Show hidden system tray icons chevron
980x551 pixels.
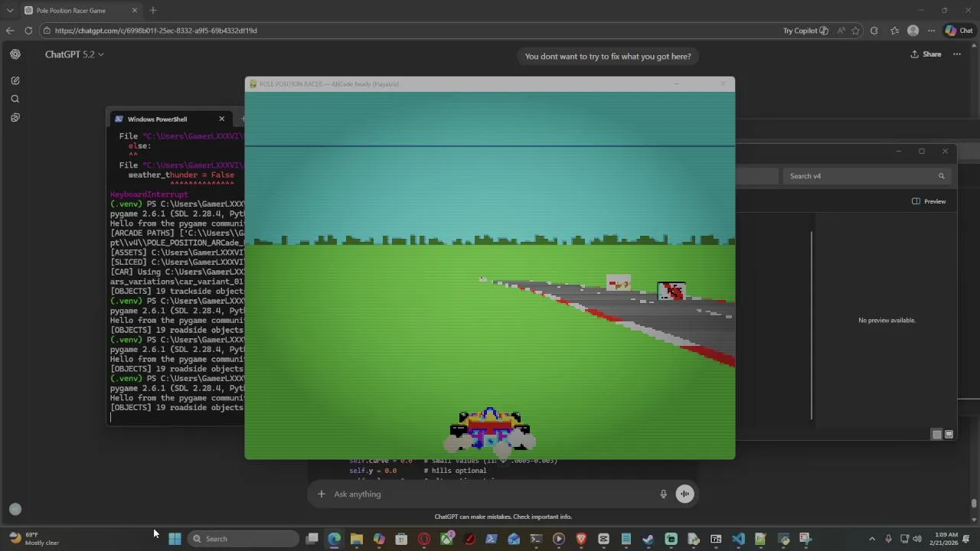[872, 539]
